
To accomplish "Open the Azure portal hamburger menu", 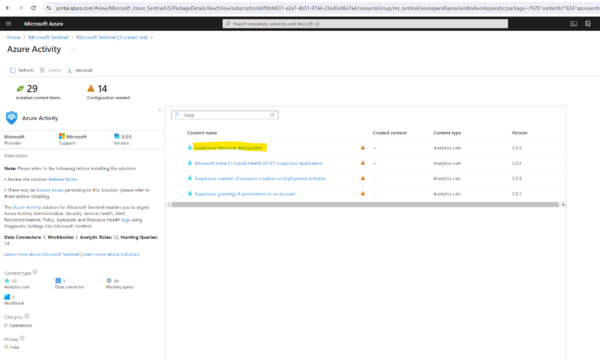I will tap(8, 24).
